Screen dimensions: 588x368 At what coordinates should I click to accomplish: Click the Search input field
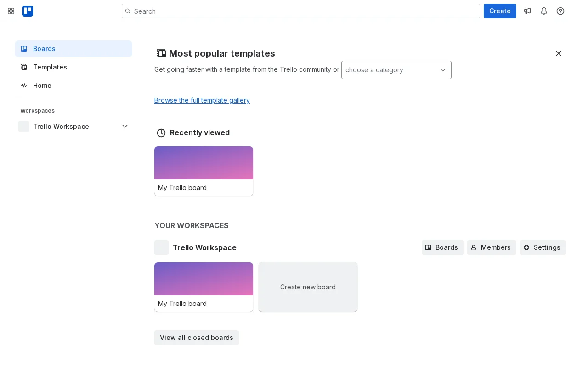301,11
